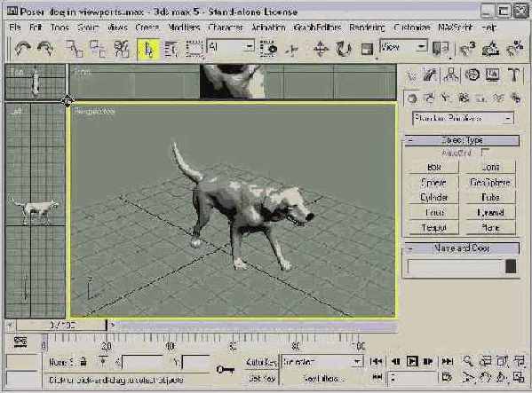Click the large key Set Keys icon
Screen dimensions: 532x393
pos(226,369)
